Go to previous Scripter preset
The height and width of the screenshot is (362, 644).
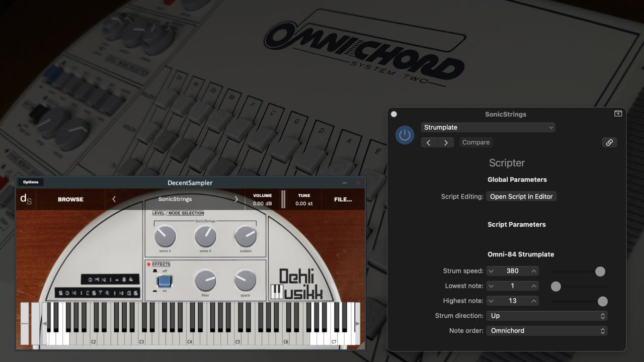tap(429, 142)
